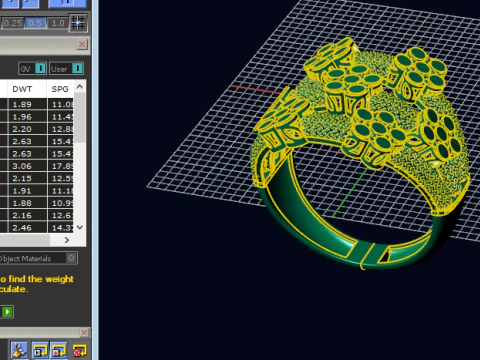
Task: Click the table's vertical scrollbar down arrow
Action: pyautogui.click(x=80, y=227)
